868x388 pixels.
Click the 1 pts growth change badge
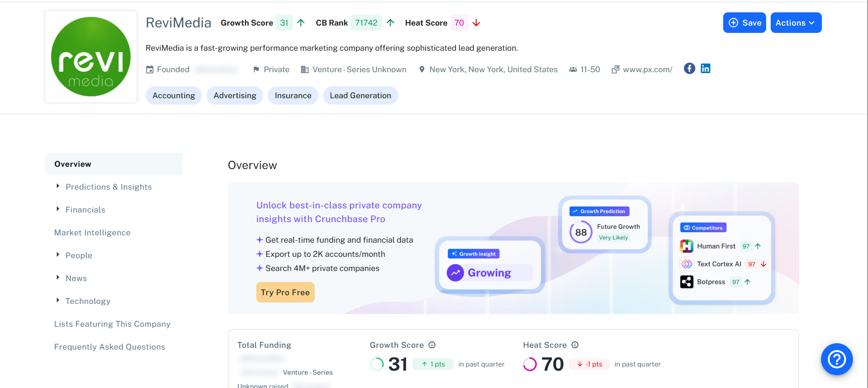pyautogui.click(x=433, y=364)
